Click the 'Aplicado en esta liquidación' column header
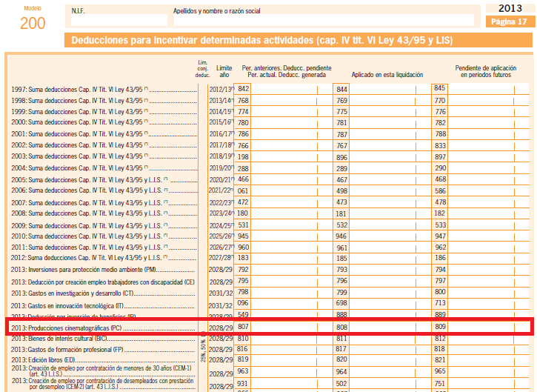 [x=387, y=75]
